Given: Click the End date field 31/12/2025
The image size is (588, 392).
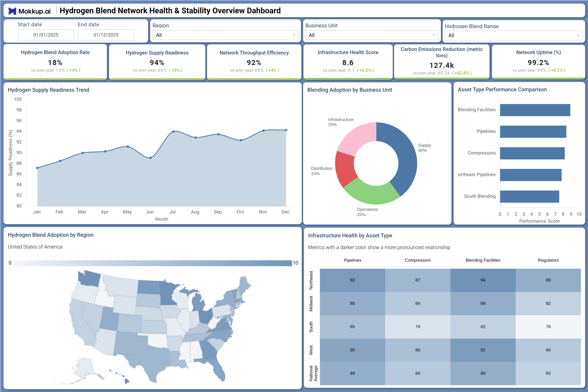Looking at the screenshot, I should click(106, 35).
